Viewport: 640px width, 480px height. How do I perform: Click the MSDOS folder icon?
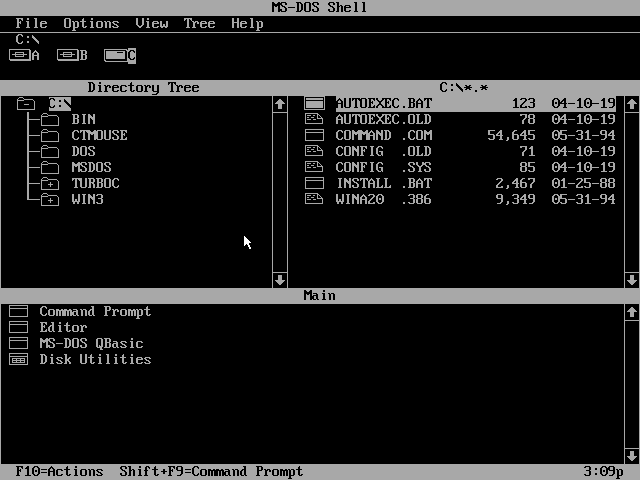[50, 168]
